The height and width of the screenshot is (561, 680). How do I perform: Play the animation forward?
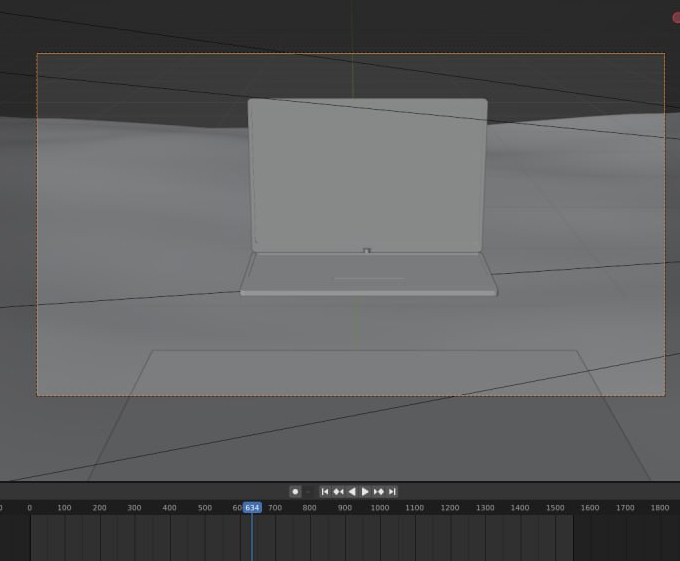365,492
